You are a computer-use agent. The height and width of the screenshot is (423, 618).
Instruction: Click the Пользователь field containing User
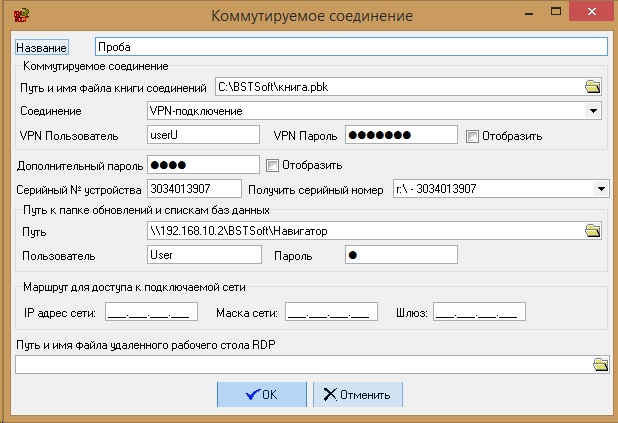click(x=204, y=255)
